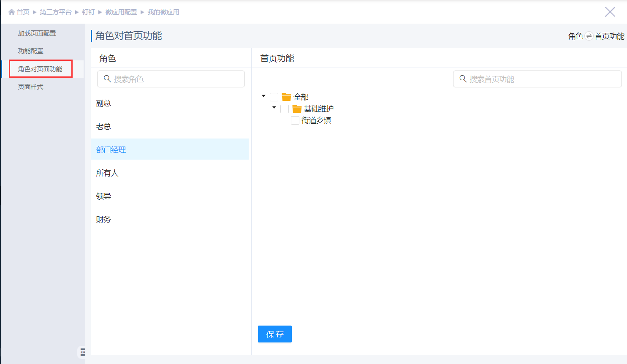Screen dimensions: 627x364
Task: Check the 全部 checkbox
Action: coord(274,97)
